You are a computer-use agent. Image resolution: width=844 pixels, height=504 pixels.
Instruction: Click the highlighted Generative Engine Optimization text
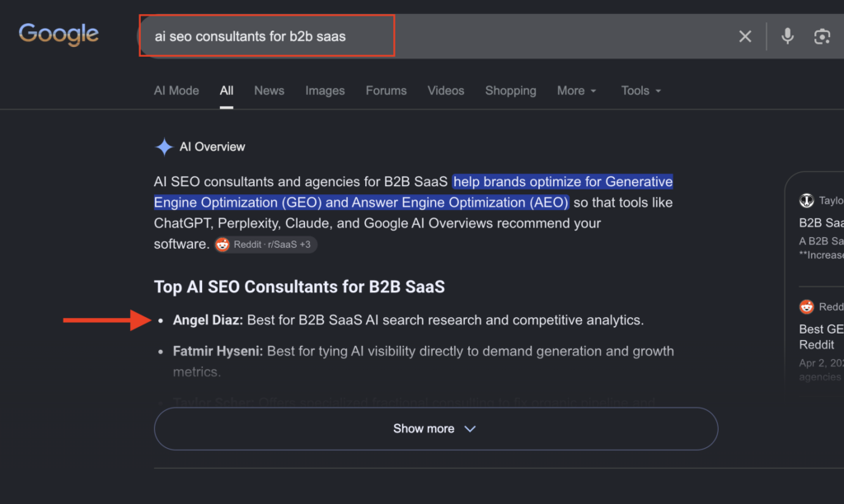click(414, 192)
